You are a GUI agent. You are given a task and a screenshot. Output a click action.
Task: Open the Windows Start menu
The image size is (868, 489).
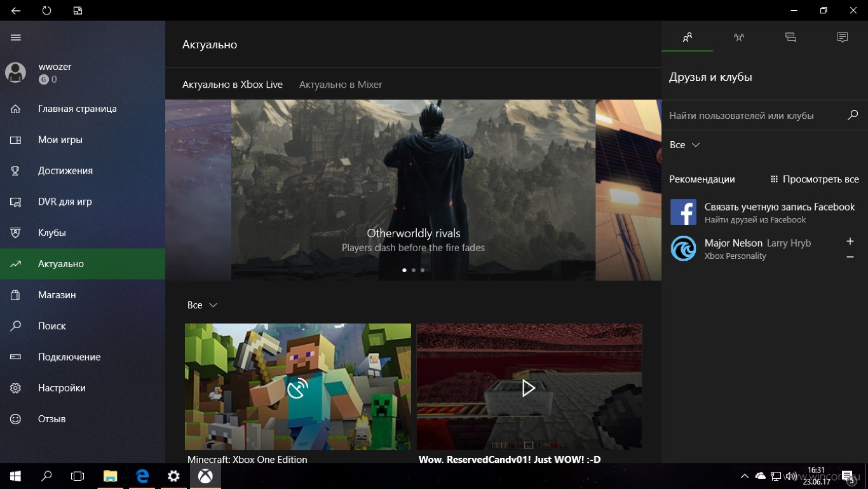pyautogui.click(x=15, y=476)
